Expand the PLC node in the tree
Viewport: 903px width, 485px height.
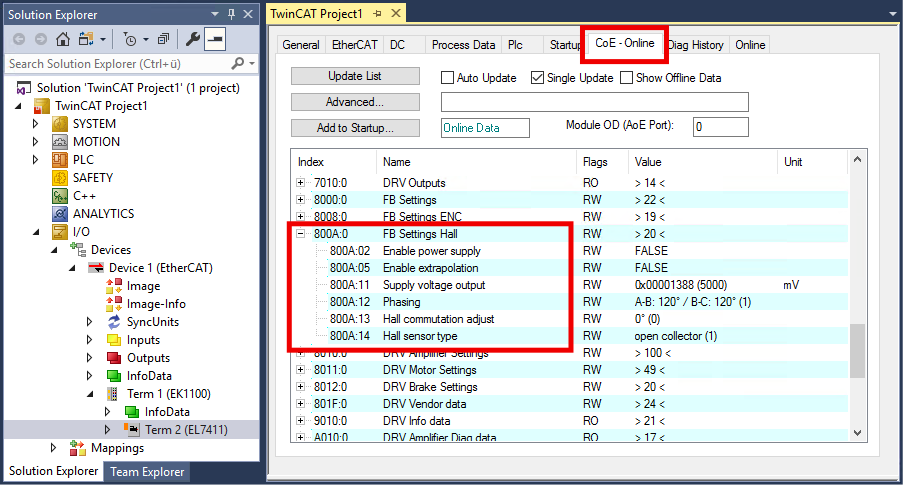[x=36, y=160]
